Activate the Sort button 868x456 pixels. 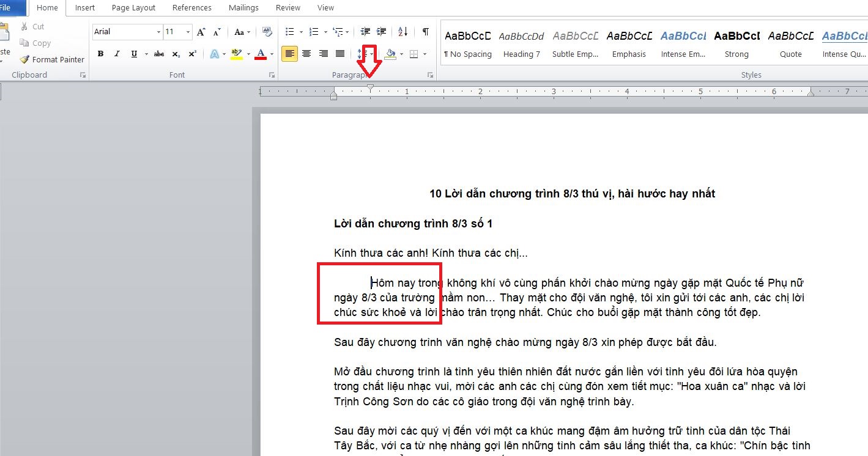[x=403, y=31]
